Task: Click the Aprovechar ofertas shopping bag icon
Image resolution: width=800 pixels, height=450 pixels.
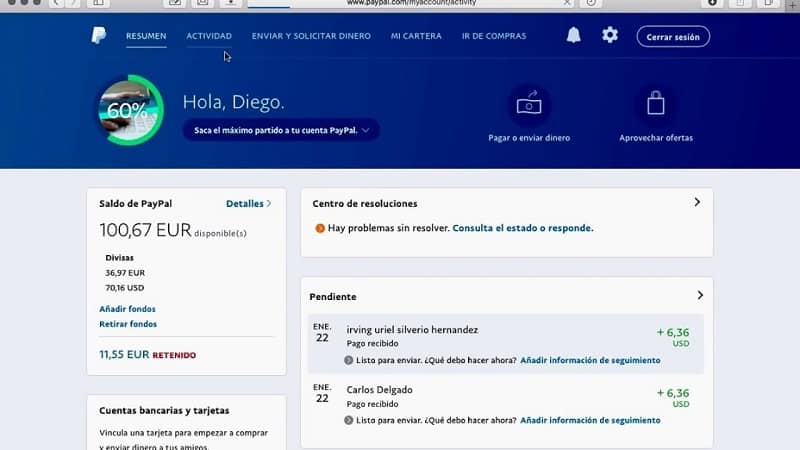Action: pyautogui.click(x=656, y=104)
